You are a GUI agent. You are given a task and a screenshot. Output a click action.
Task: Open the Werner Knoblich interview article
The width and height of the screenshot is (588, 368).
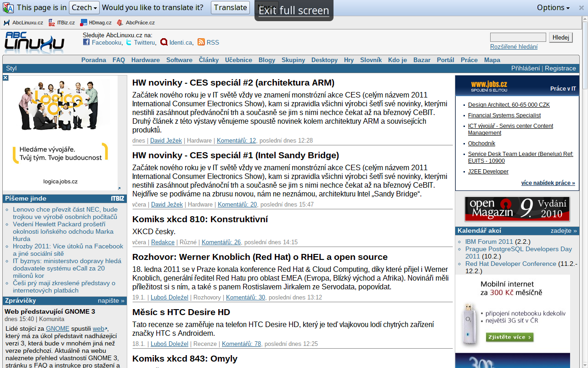(260, 257)
